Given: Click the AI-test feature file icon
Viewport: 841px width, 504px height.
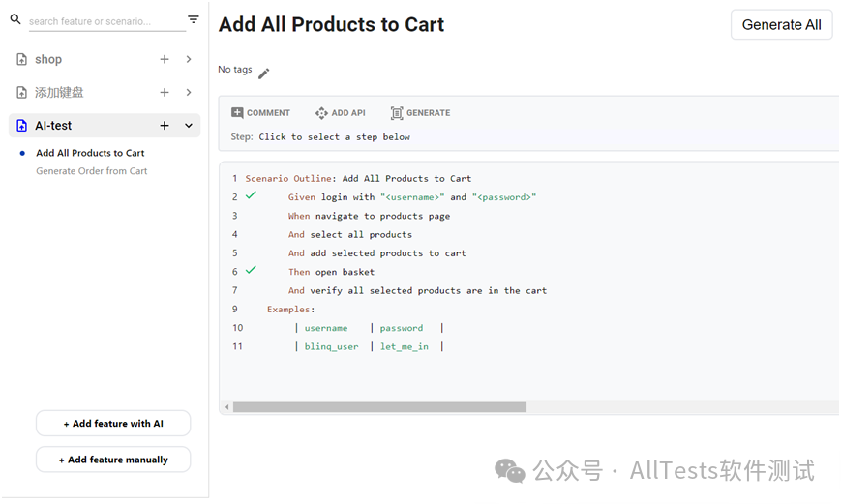Looking at the screenshot, I should coord(21,126).
